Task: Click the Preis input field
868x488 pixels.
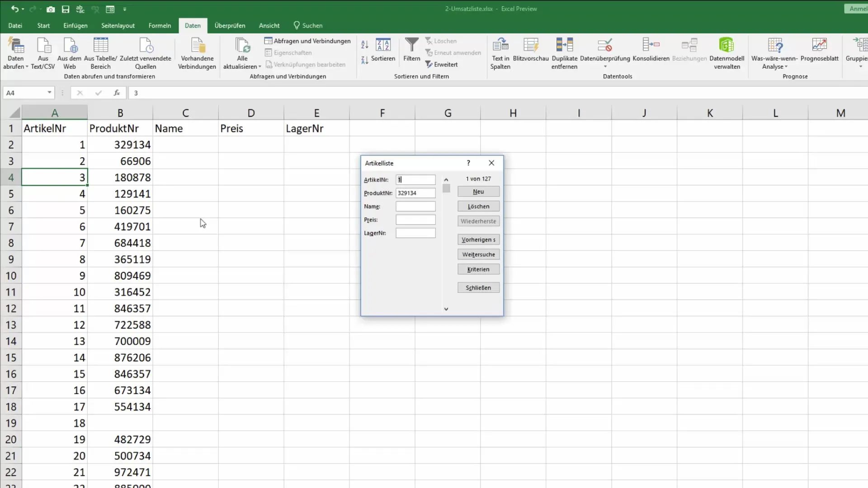Action: pyautogui.click(x=415, y=220)
